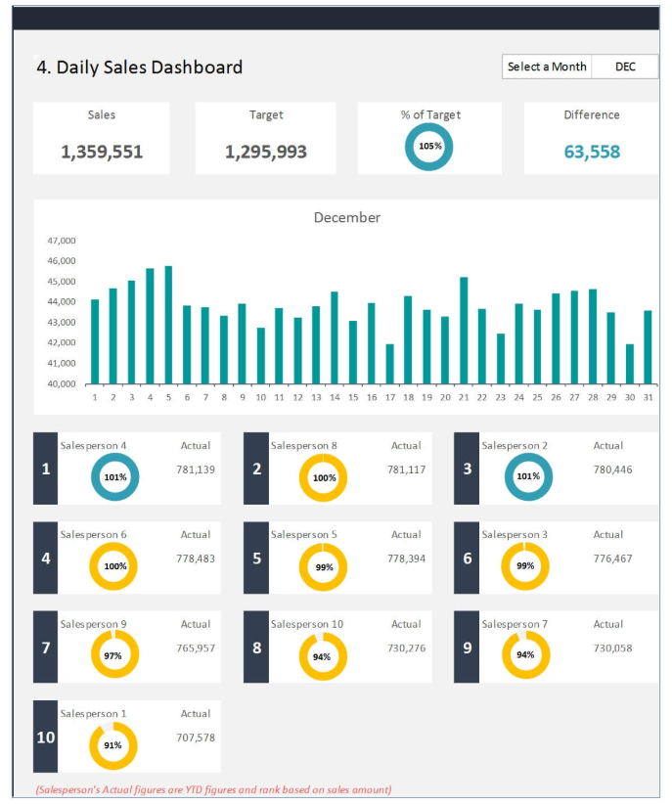
Task: Click Salesperson 8's 100% donut chart
Action: [x=324, y=478]
